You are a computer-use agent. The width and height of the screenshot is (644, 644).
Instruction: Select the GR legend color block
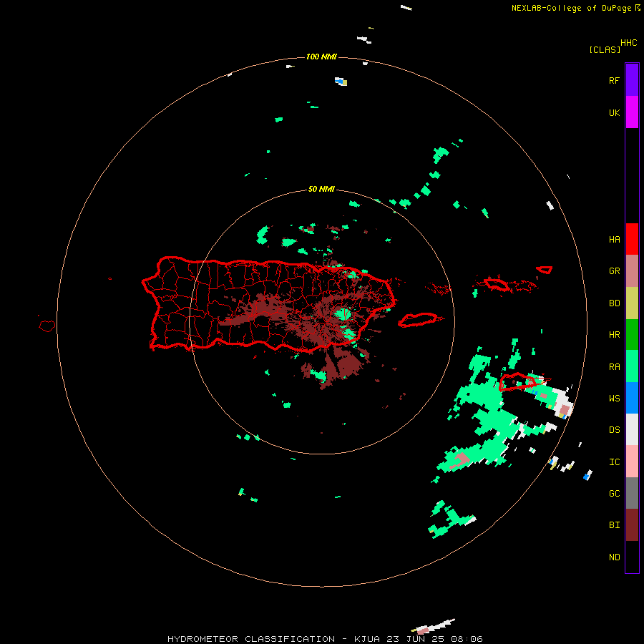[632, 271]
